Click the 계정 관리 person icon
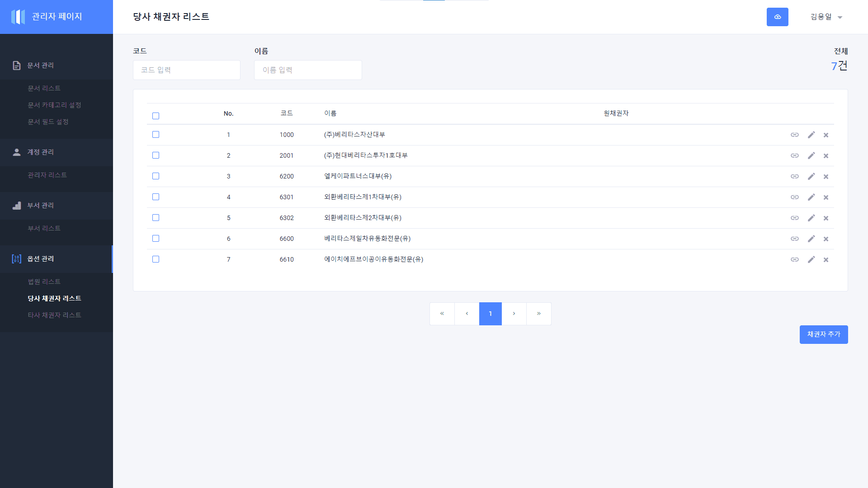 pos(17,152)
